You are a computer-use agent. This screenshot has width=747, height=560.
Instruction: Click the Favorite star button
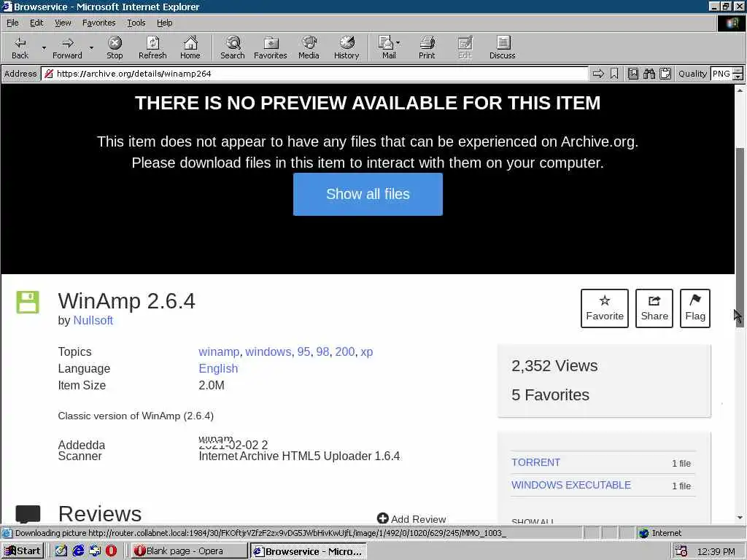[x=605, y=308]
